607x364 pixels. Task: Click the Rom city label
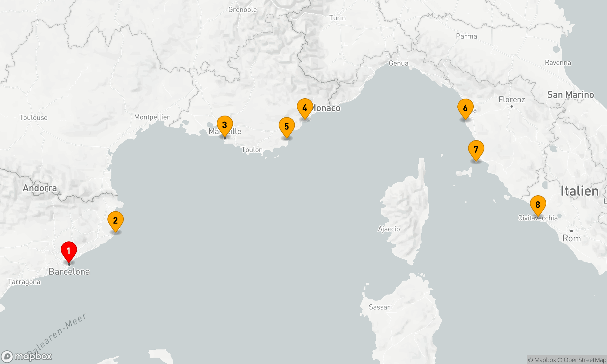click(571, 238)
